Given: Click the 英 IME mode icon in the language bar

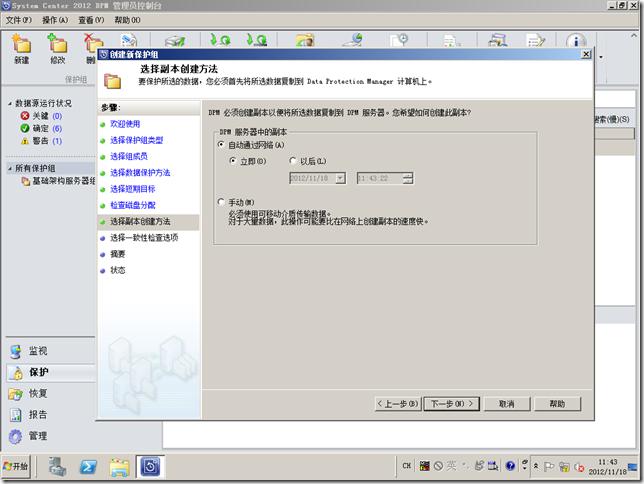Looking at the screenshot, I should [451, 466].
